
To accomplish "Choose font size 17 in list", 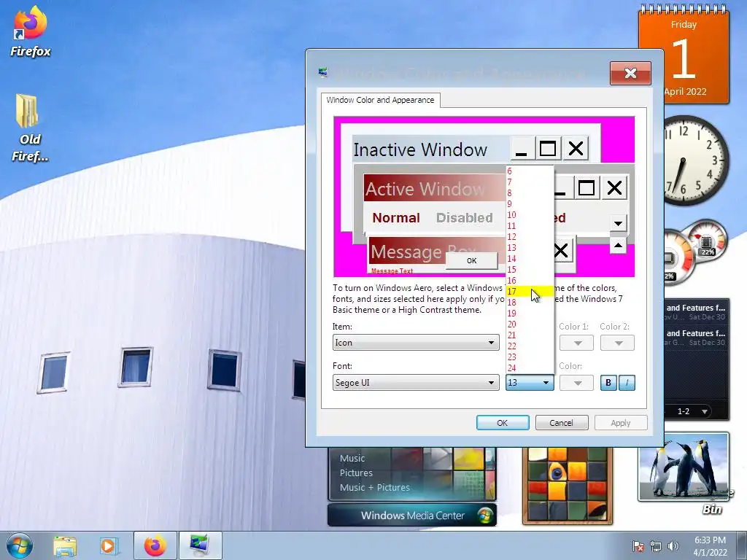I will pos(530,292).
